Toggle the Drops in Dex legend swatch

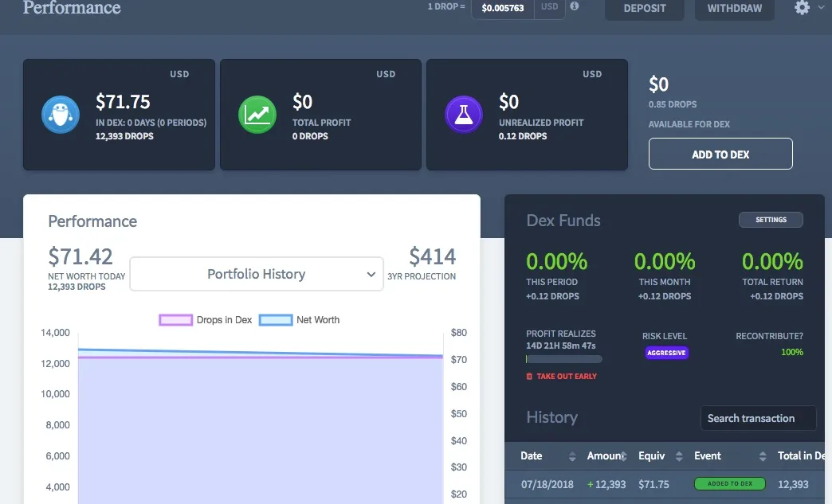point(175,320)
